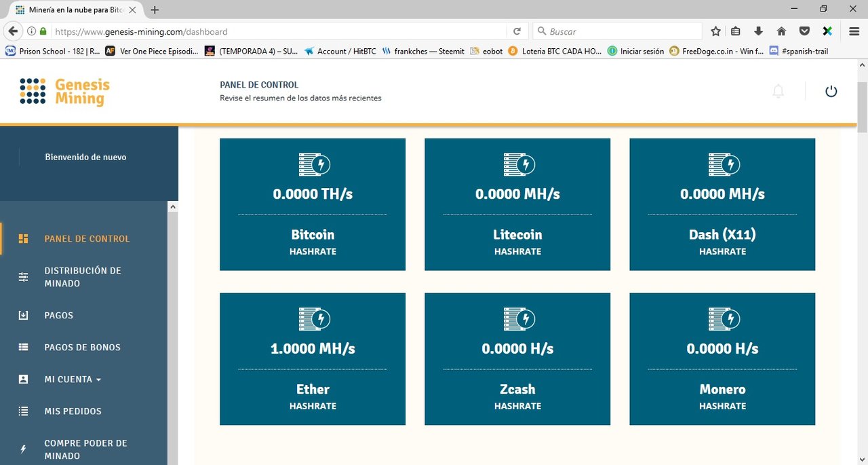
Task: Click the Pagos download icon
Action: 24,316
